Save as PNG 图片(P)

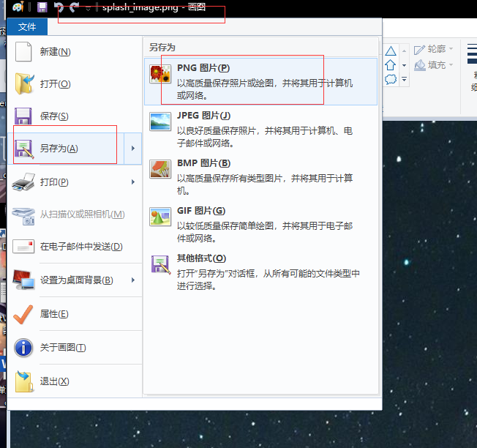pos(260,81)
